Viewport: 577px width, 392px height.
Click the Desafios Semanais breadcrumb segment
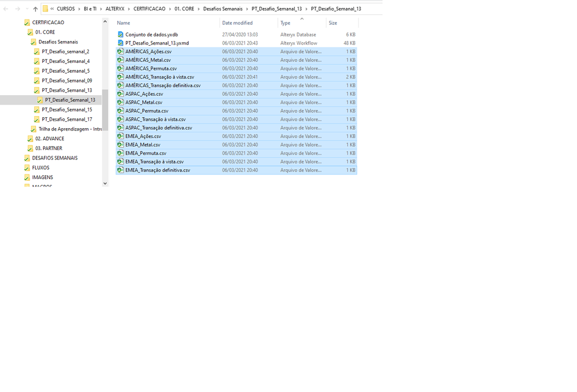point(222,9)
